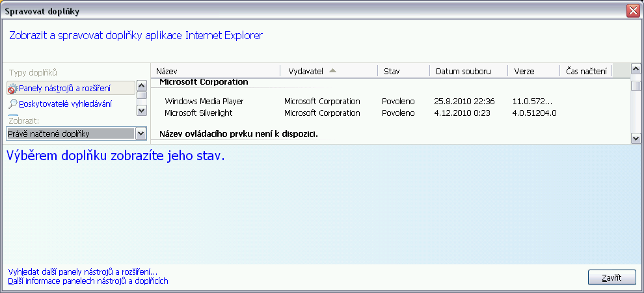Image resolution: width=644 pixels, height=293 pixels.
Task: Open the Další informace link
Action: click(88, 281)
